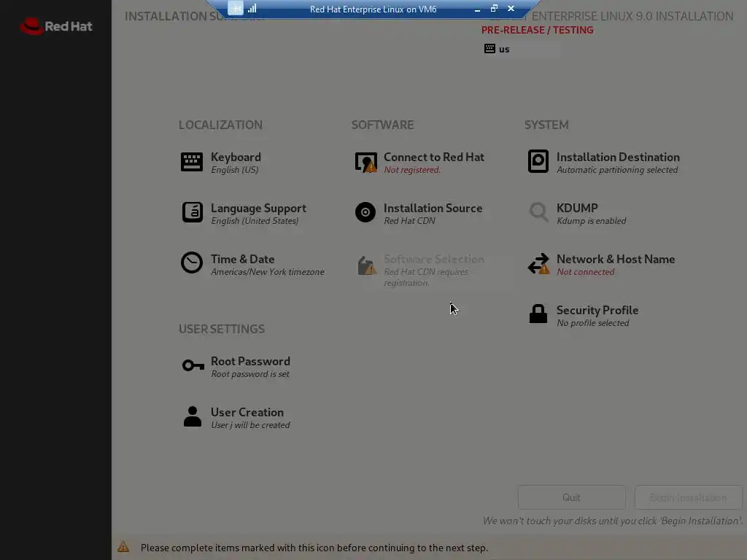Open Language Support icon
747x560 pixels.
click(192, 212)
